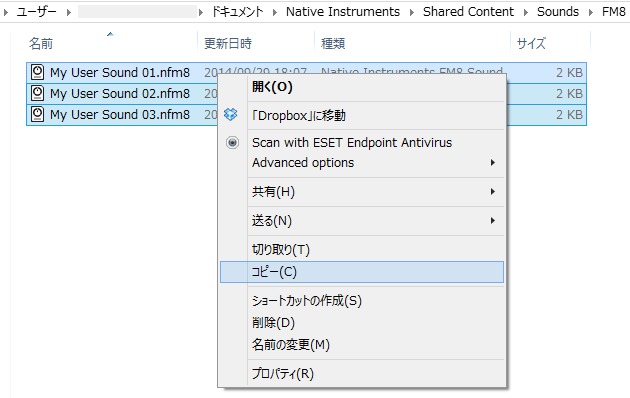Open breadcrumb dropdown arrow before ユーザー
Viewport: 630px width, 398px height.
click(x=6, y=12)
